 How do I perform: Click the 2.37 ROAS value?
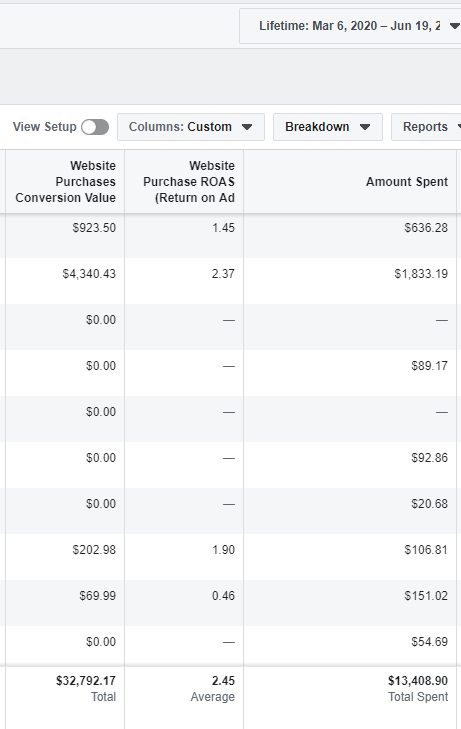pyautogui.click(x=223, y=274)
